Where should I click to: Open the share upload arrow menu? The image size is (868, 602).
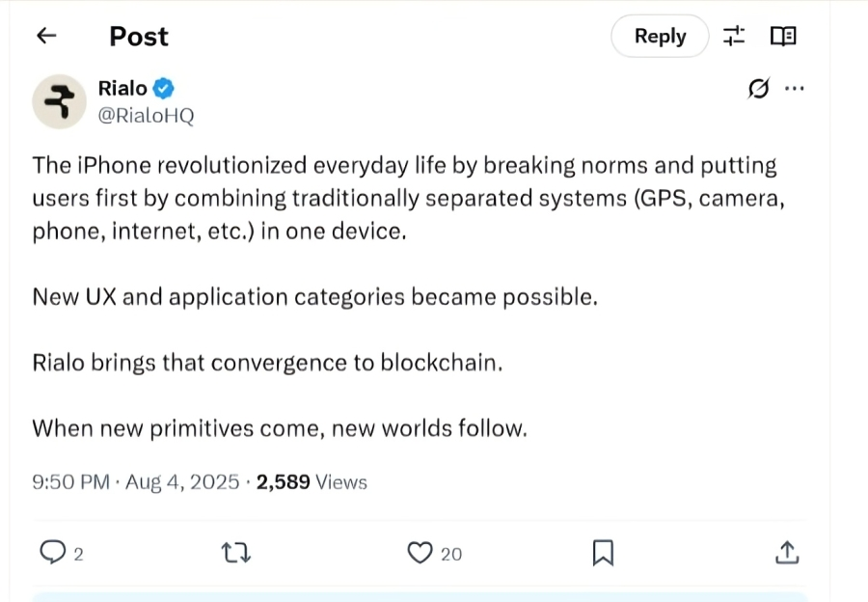[786, 553]
